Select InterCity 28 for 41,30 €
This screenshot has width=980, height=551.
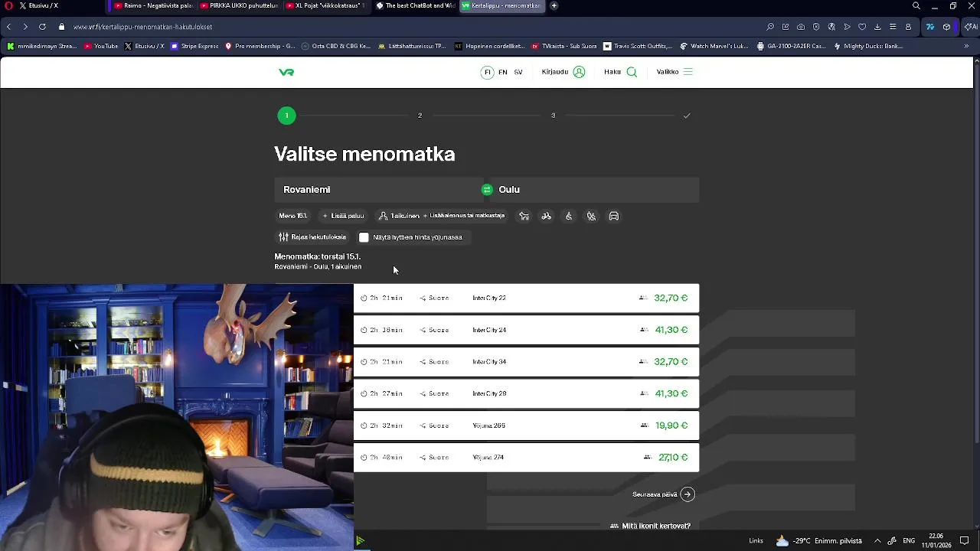click(x=526, y=393)
